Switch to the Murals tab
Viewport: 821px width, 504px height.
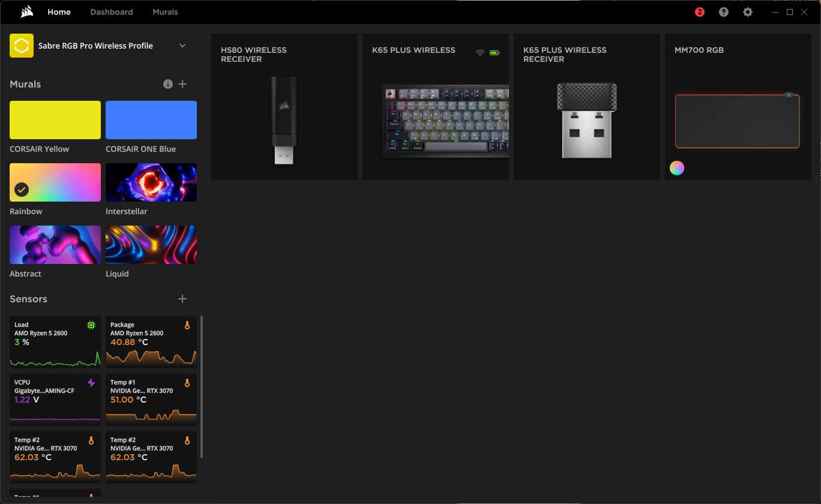pos(165,12)
